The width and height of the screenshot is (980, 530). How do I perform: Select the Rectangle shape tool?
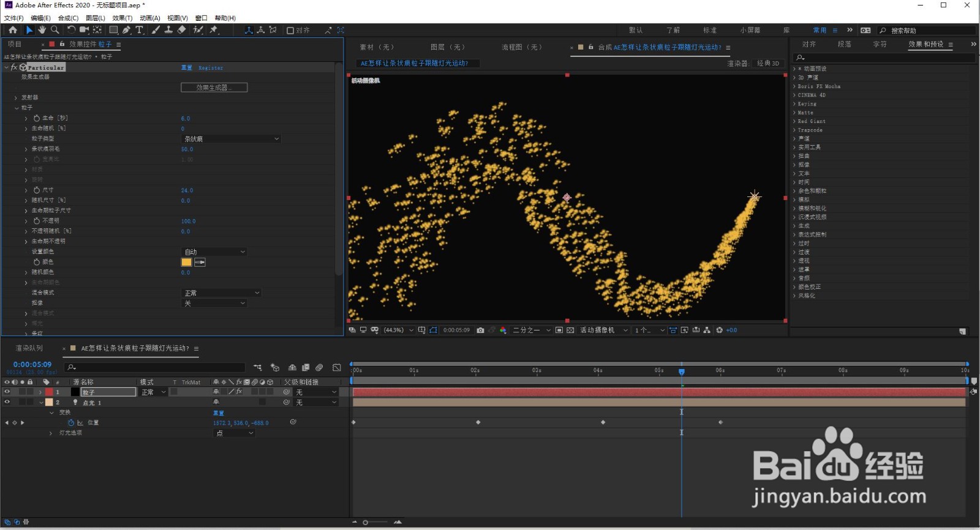point(113,29)
